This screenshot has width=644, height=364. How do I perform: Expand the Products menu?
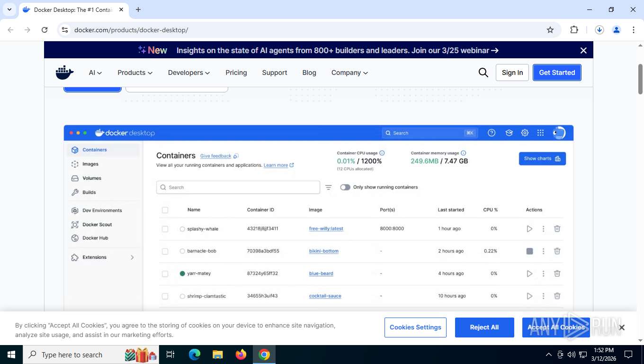click(135, 73)
